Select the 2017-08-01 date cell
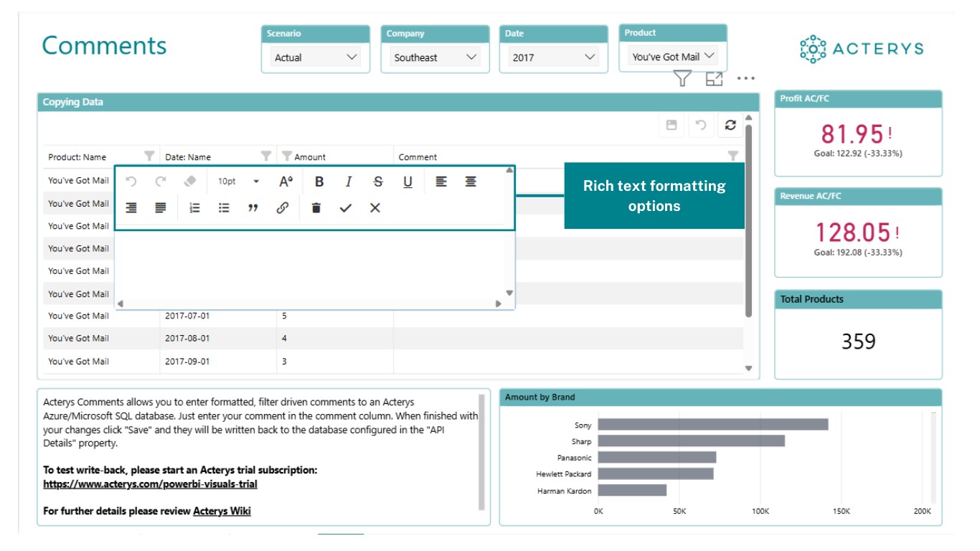Image resolution: width=980 pixels, height=551 pixels. 218,338
